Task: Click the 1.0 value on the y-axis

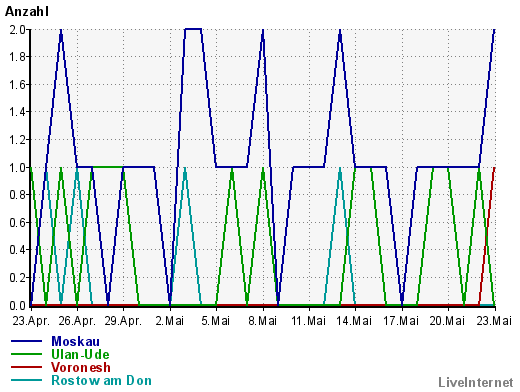Action: point(18,168)
